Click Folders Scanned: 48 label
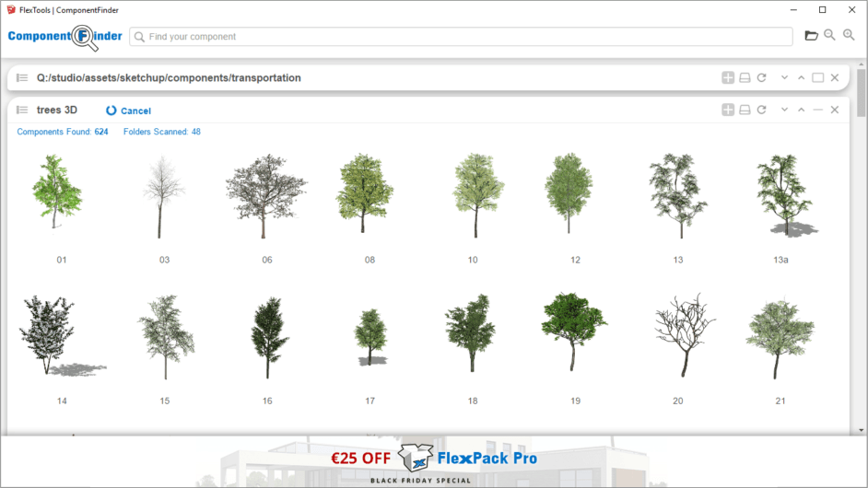 pyautogui.click(x=161, y=132)
